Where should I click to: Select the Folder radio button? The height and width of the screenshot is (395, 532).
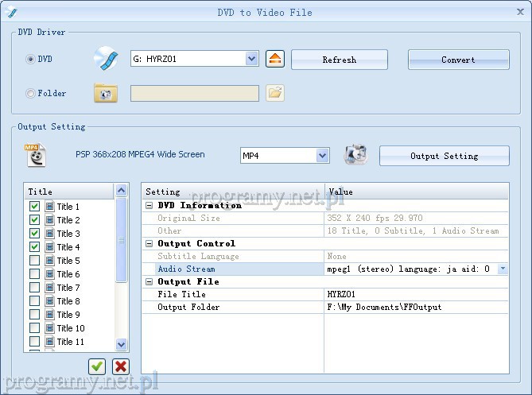[31, 93]
